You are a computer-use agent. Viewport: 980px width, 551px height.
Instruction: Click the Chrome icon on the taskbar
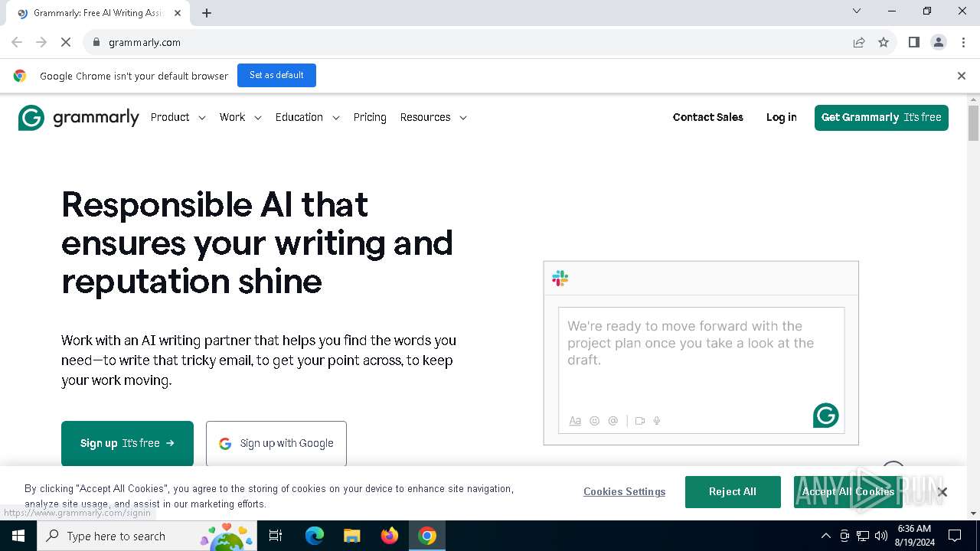[427, 536]
